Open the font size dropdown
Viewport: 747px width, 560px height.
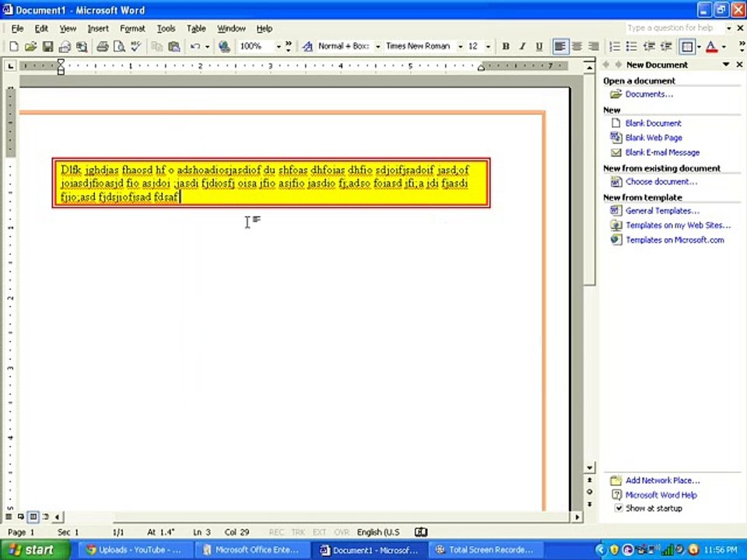tap(488, 47)
